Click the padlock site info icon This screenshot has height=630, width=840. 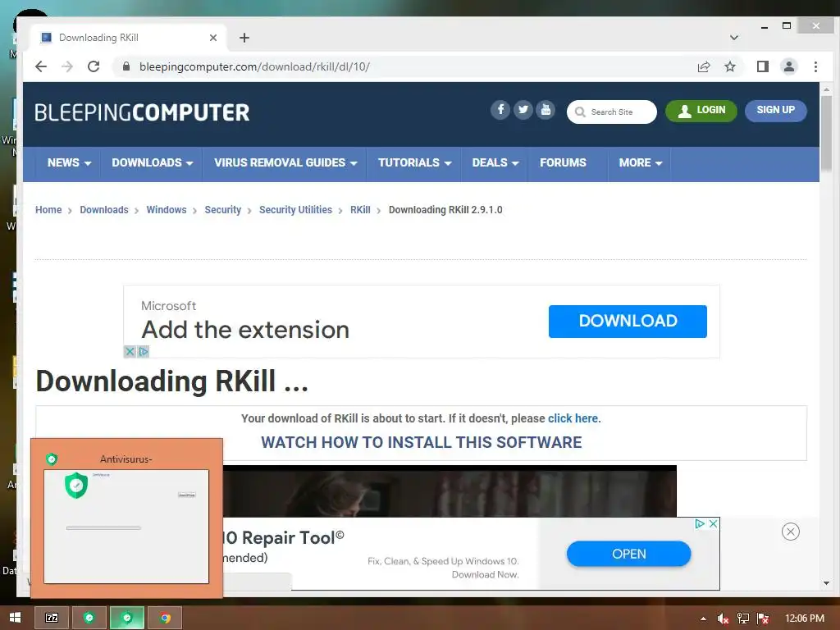126,66
